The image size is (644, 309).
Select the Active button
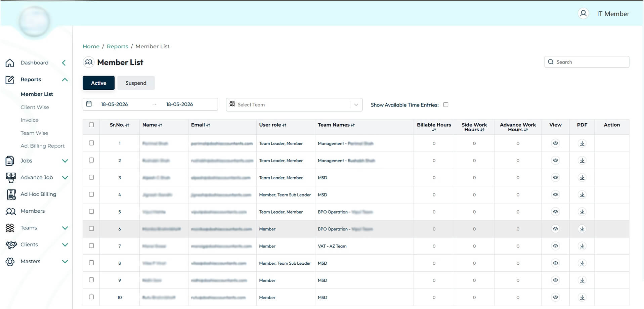[x=98, y=83]
